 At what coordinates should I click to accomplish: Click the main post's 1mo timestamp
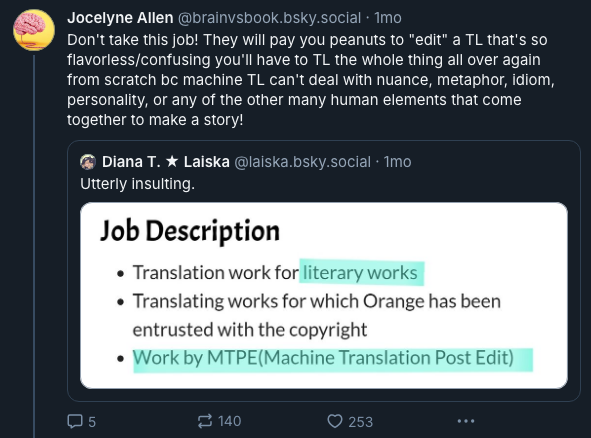388,18
